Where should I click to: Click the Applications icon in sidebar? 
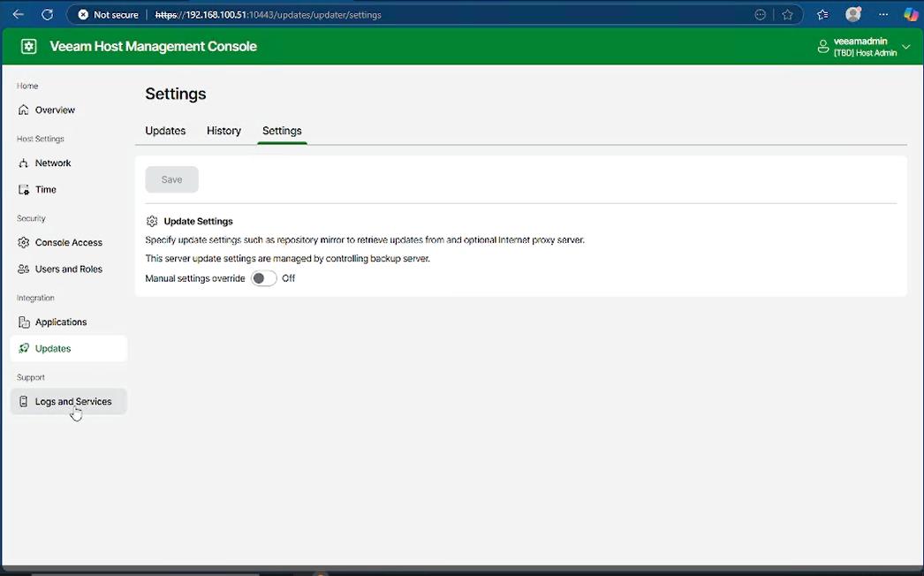(x=24, y=322)
